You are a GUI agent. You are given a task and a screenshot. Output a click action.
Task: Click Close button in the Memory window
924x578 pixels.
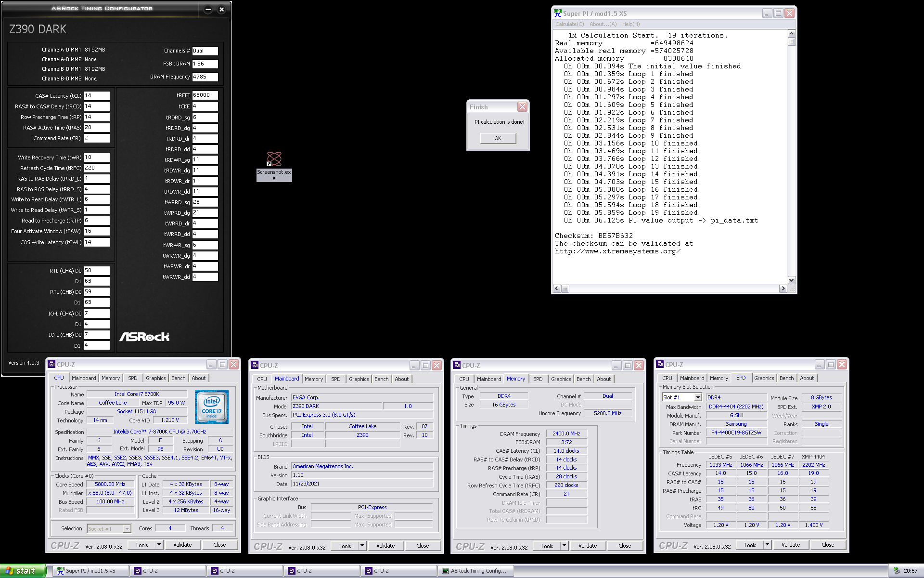(x=625, y=546)
